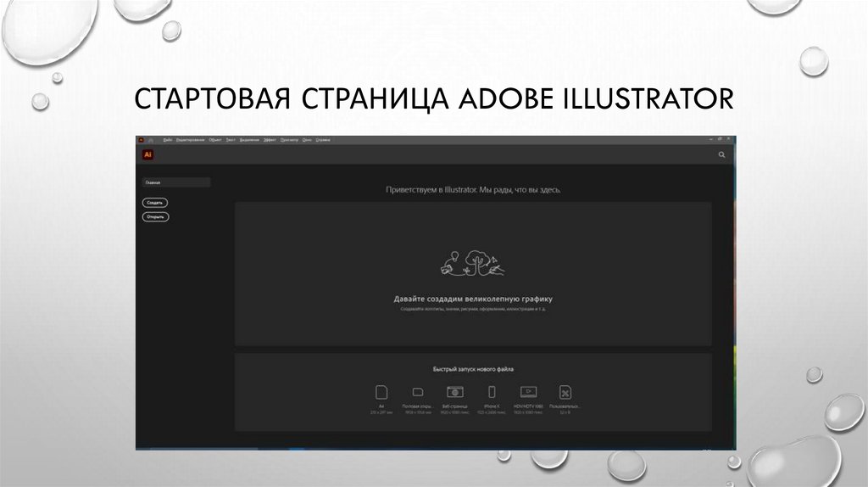Start a new A4 document preset
The image size is (868, 487).
[381, 392]
